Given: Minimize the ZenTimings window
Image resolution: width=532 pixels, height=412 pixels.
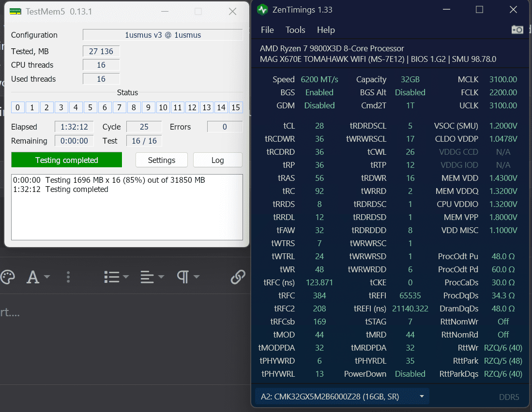Looking at the screenshot, I should [x=446, y=10].
